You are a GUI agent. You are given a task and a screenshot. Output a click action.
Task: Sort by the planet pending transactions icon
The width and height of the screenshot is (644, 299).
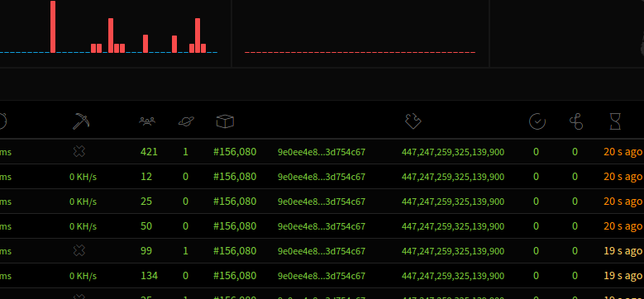click(x=186, y=121)
